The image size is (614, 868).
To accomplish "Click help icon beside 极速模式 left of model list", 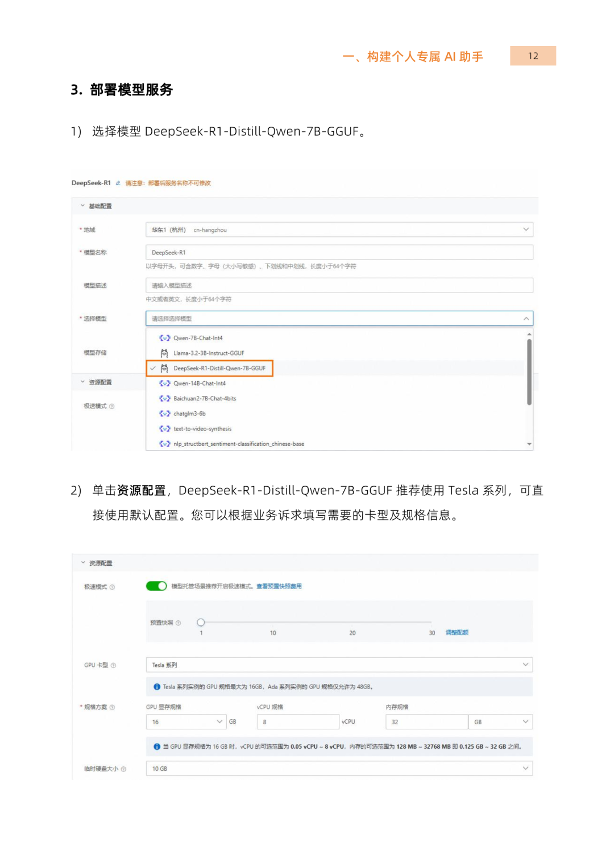I will [x=112, y=406].
